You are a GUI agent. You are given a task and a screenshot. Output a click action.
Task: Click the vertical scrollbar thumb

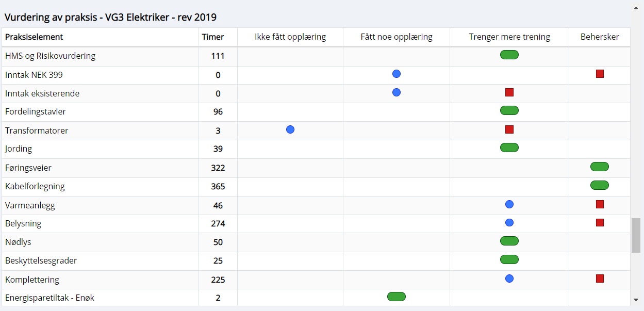point(636,235)
